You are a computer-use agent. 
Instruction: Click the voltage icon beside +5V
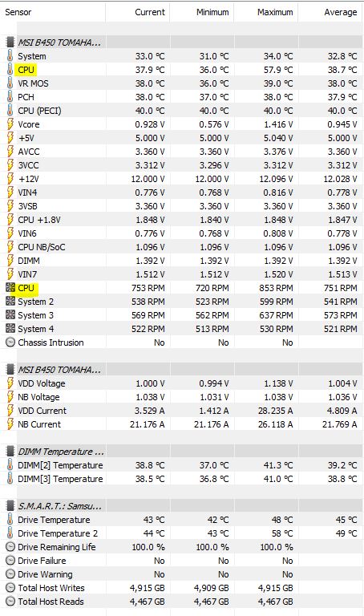(x=10, y=138)
